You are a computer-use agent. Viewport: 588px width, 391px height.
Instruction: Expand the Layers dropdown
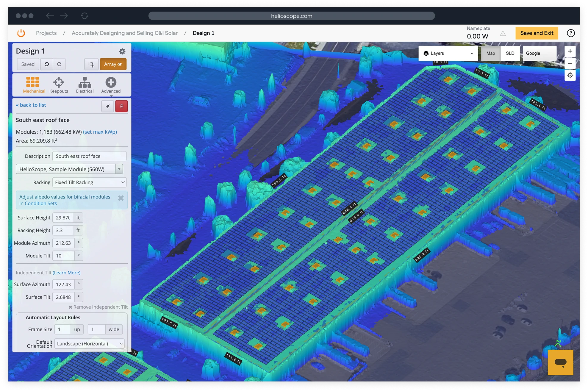448,53
